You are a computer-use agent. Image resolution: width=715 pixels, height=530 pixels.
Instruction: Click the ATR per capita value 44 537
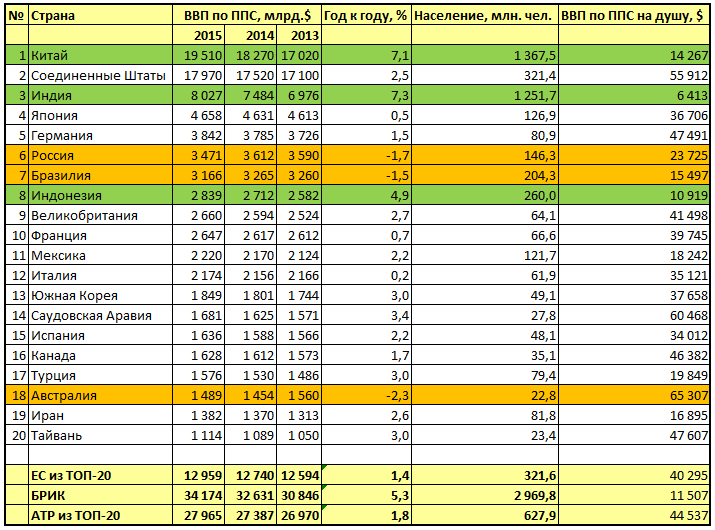[634, 515]
